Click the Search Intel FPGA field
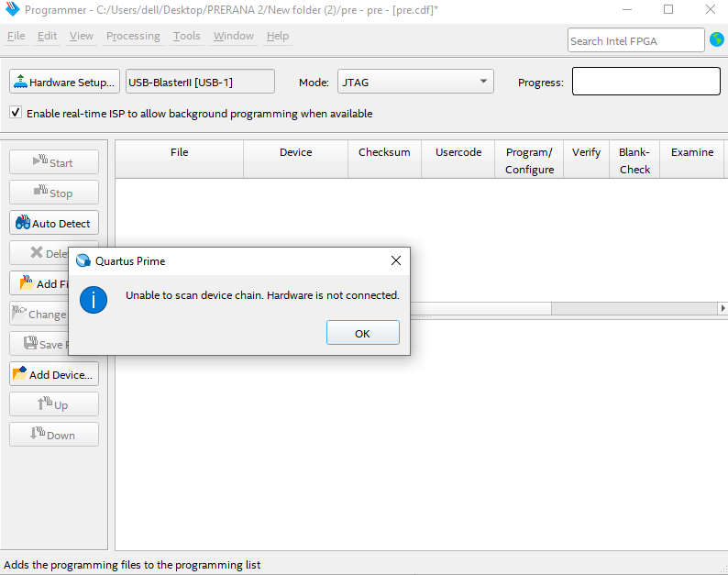Screen dimensions: 728x575 pyautogui.click(x=635, y=40)
